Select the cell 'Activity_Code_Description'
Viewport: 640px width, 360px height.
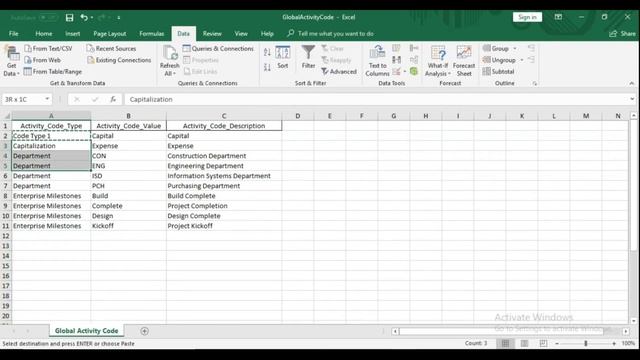click(224, 126)
